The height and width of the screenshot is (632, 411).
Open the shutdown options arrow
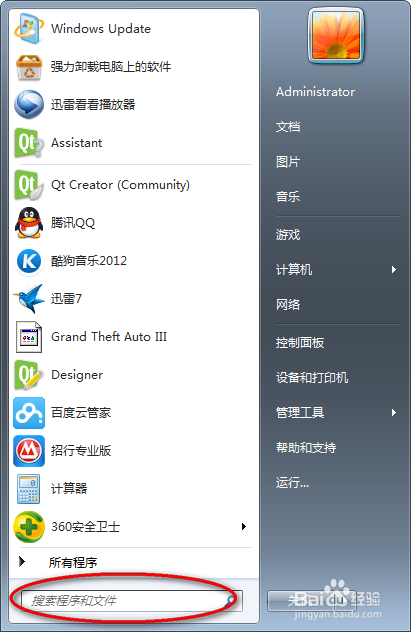tap(346, 601)
